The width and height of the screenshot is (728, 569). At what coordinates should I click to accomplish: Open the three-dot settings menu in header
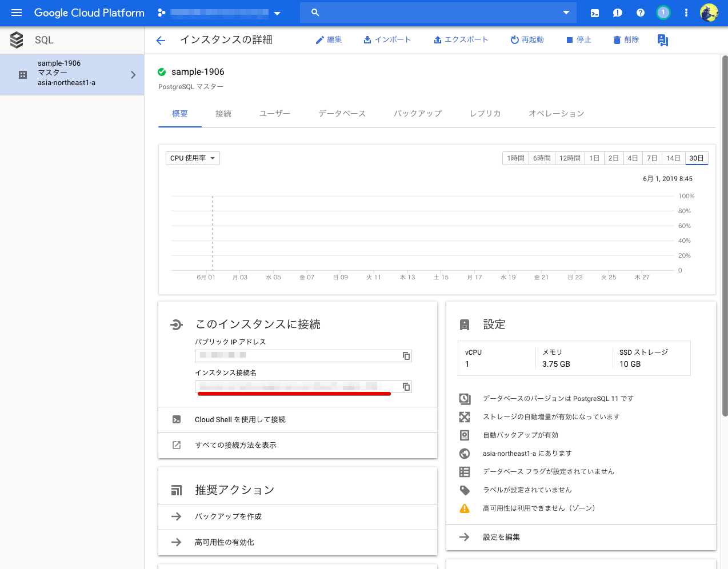(686, 13)
